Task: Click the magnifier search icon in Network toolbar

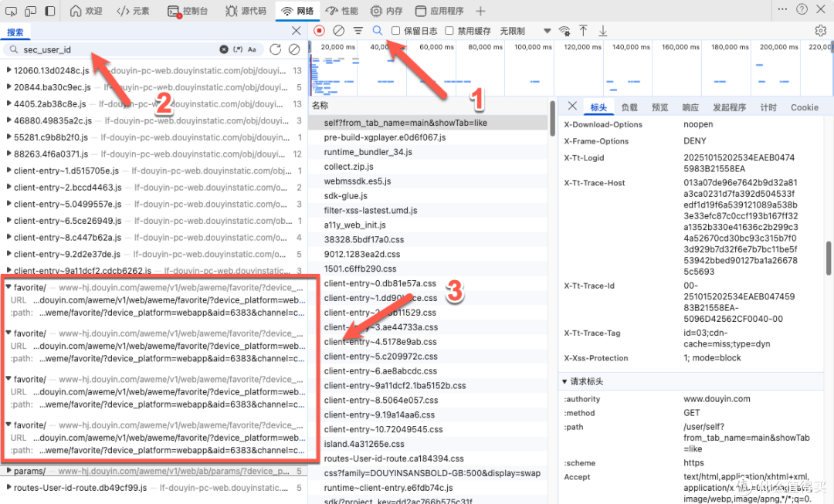Action: tap(379, 30)
